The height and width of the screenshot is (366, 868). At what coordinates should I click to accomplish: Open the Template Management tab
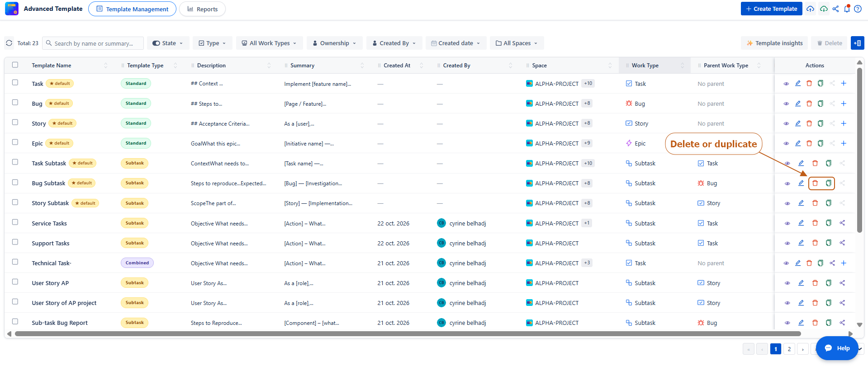point(132,9)
